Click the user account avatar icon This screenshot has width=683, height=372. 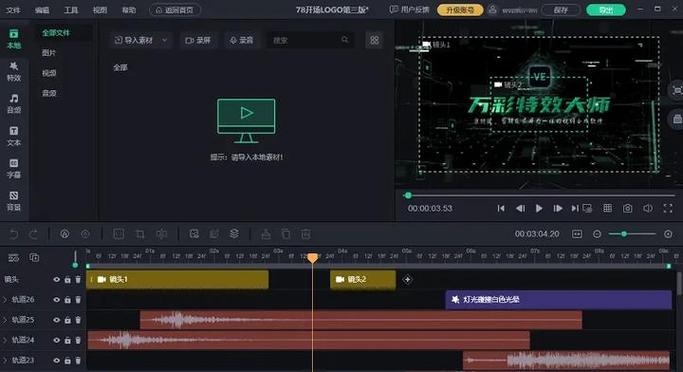tap(492, 10)
